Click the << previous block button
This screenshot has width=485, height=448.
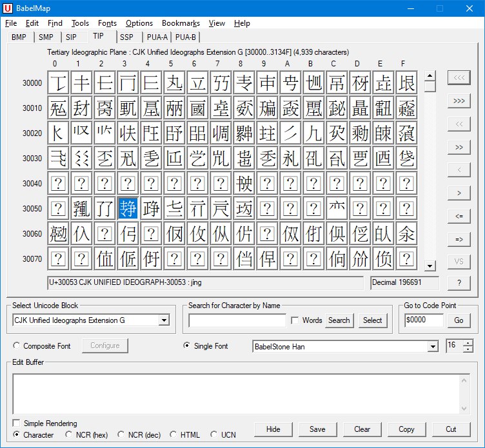pyautogui.click(x=459, y=124)
